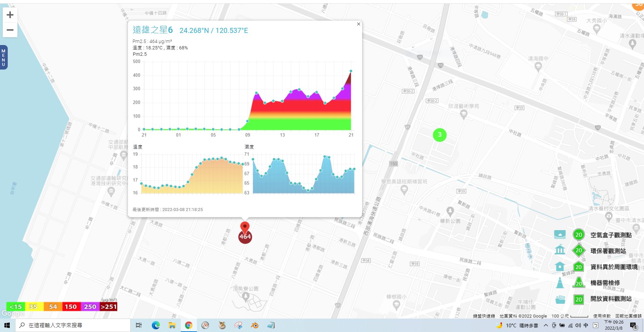The height and width of the screenshot is (332, 644).
Task: Click the 環保署觀測站 legend label
Action: pyautogui.click(x=608, y=251)
